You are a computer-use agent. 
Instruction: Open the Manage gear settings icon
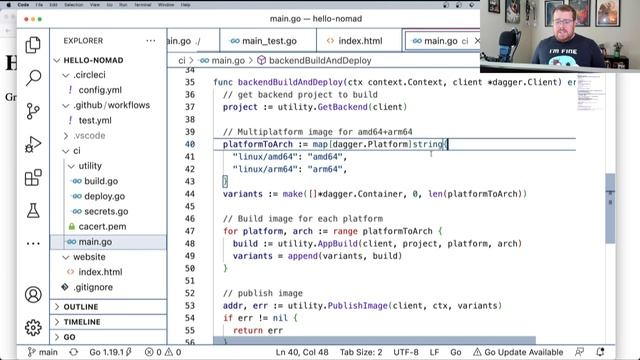[33, 327]
